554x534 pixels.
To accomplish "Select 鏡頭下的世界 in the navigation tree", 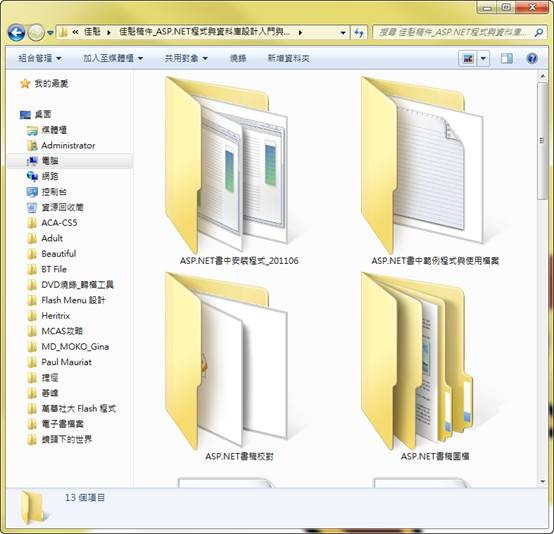I will (66, 440).
